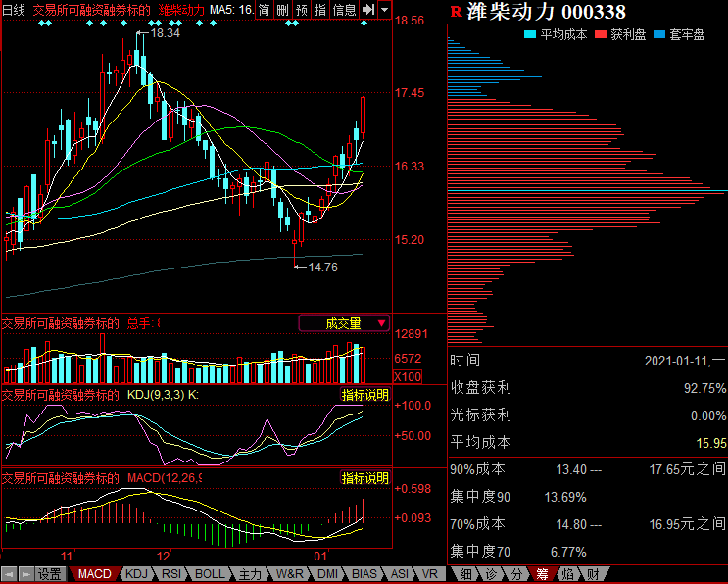This screenshot has width=728, height=584.
Task: Open the 财 finance panel tab
Action: click(x=593, y=574)
